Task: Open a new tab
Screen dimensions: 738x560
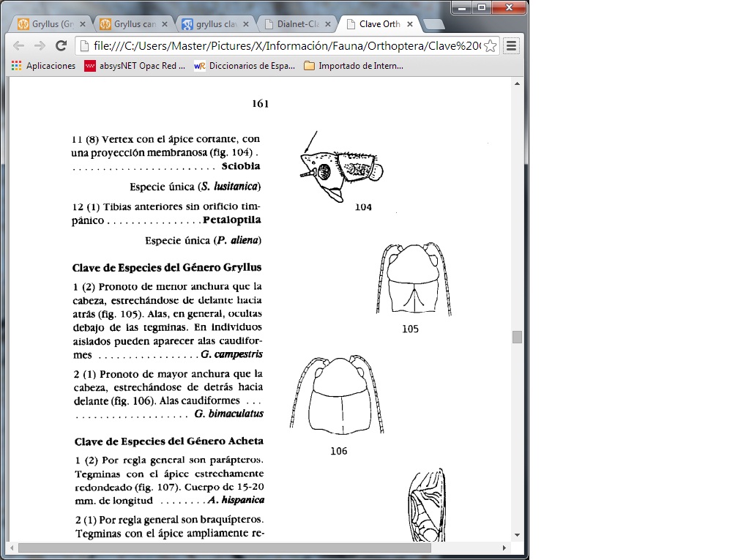Action: 433,24
